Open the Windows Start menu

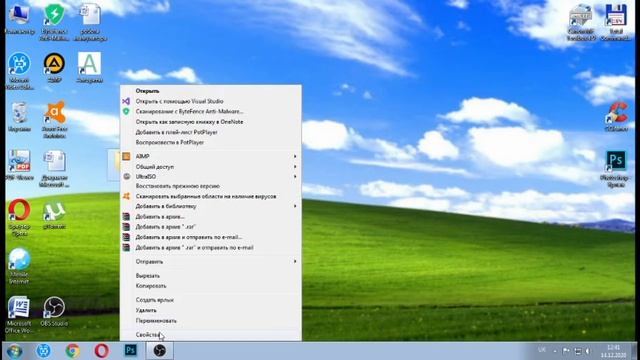pyautogui.click(x=15, y=351)
